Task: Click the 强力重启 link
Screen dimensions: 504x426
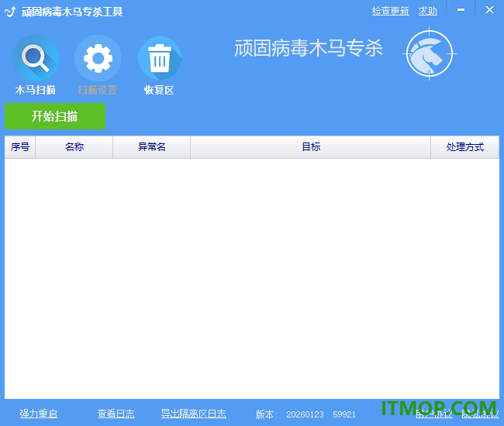Action: coord(39,414)
